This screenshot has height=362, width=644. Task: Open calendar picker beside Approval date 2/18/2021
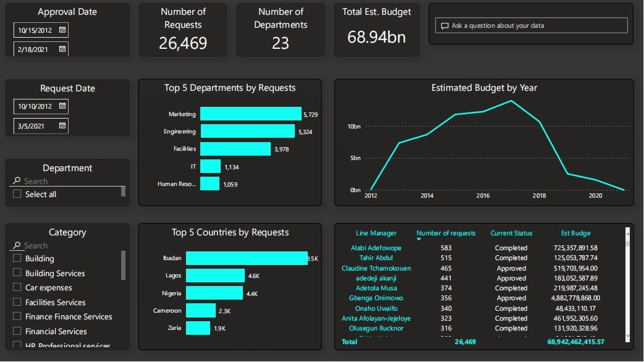click(x=62, y=49)
